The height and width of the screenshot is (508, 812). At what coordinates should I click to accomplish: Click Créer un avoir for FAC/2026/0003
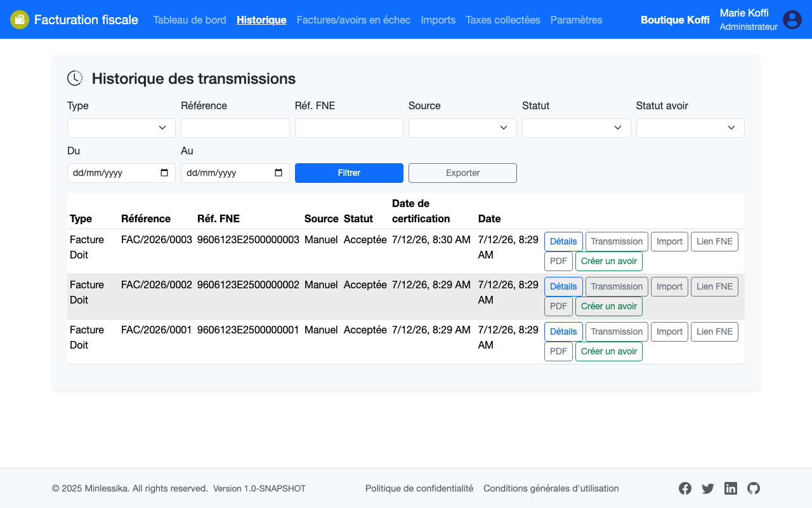[x=609, y=261]
